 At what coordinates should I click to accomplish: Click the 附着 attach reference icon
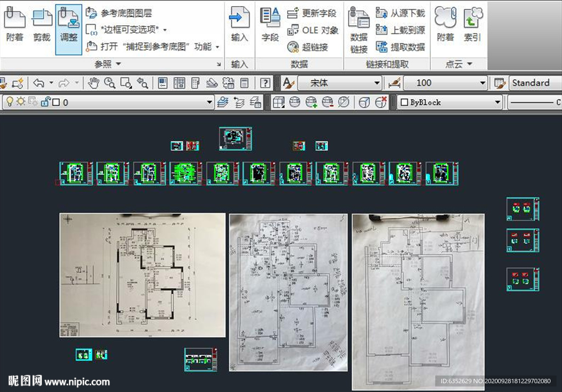[15, 24]
